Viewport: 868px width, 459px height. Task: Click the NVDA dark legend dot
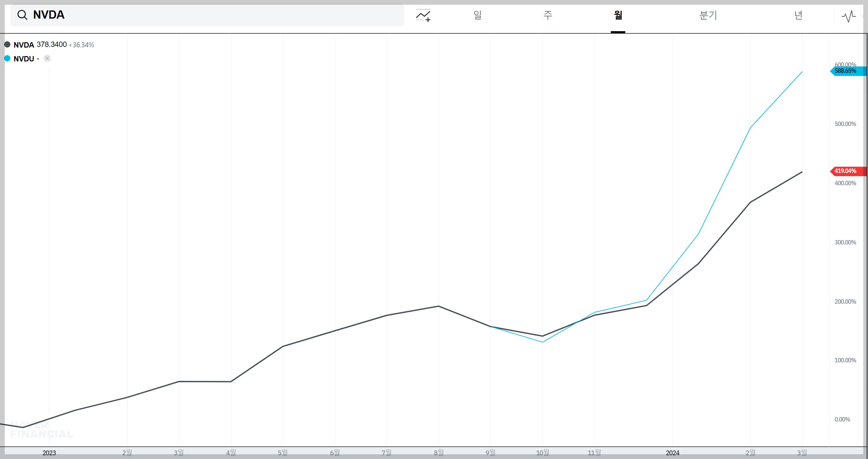(7, 44)
